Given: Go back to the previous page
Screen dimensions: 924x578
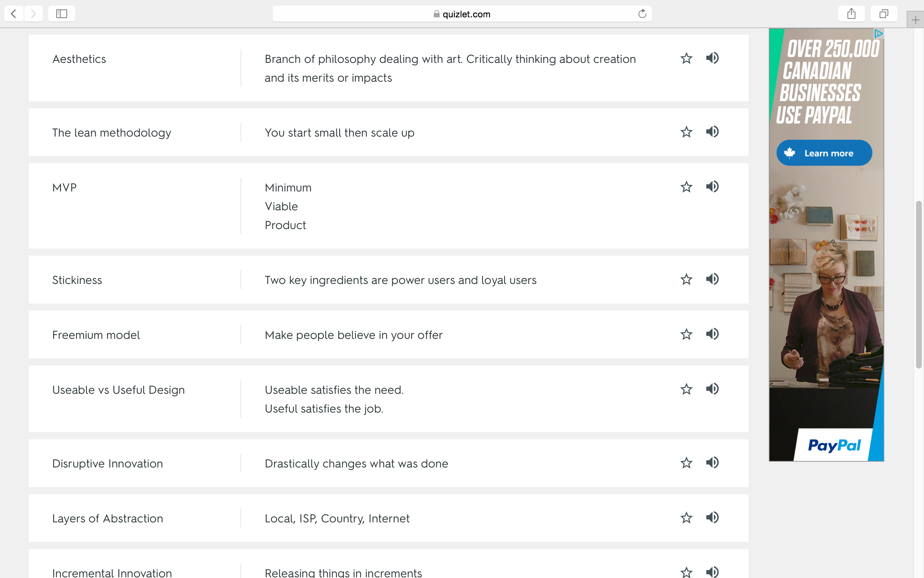Looking at the screenshot, I should [14, 14].
